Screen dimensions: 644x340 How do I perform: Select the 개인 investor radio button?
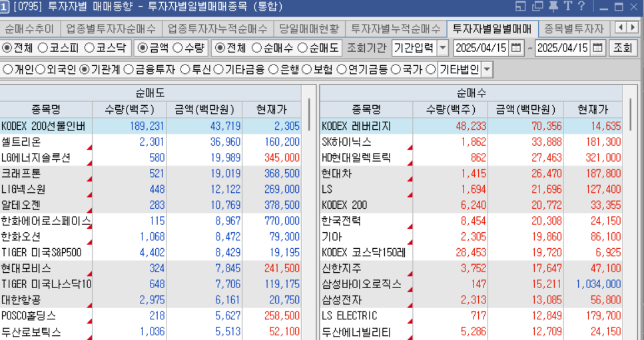pyautogui.click(x=7, y=70)
